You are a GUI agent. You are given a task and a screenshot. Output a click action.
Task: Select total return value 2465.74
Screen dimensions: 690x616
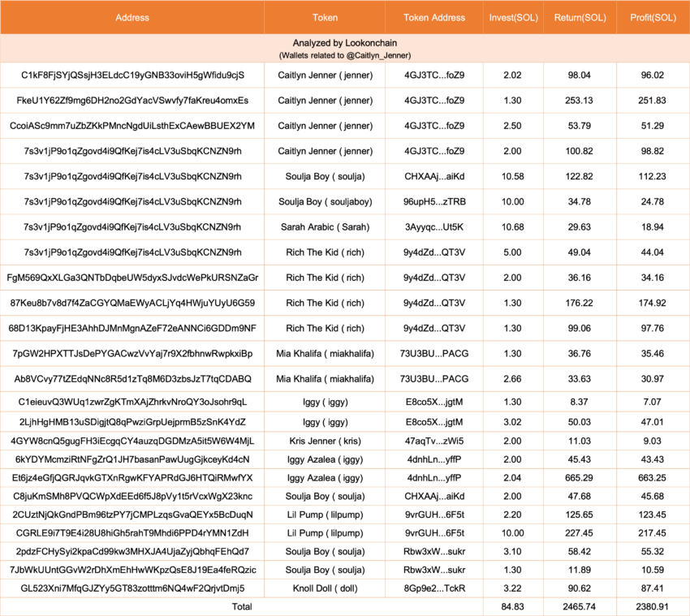tap(579, 607)
